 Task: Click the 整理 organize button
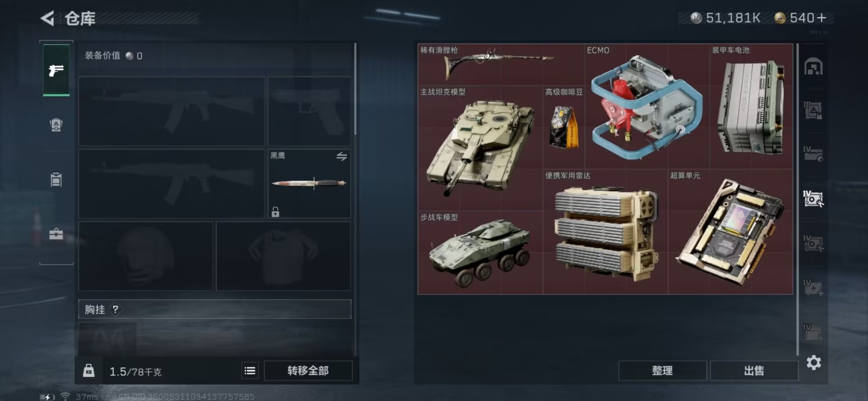tap(662, 371)
